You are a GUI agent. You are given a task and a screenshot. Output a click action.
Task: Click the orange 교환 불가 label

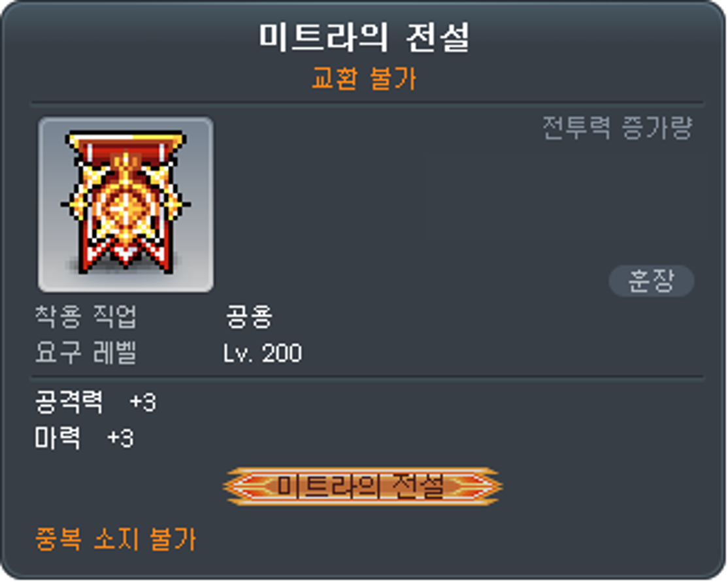coord(365,78)
